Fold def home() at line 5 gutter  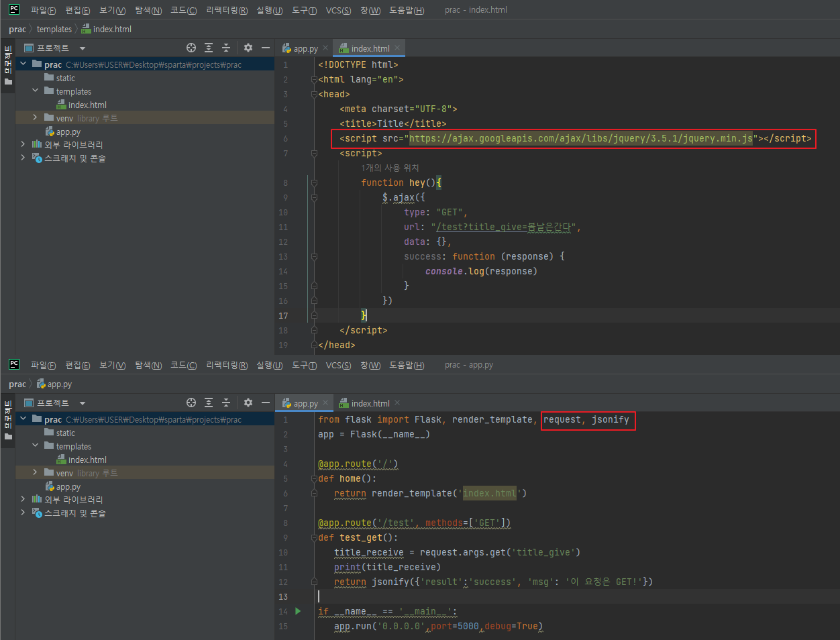(313, 478)
